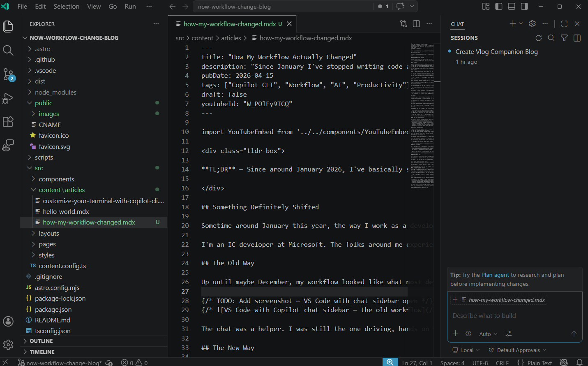
Task: Open notifications bell in the status bar
Action: pos(579,362)
